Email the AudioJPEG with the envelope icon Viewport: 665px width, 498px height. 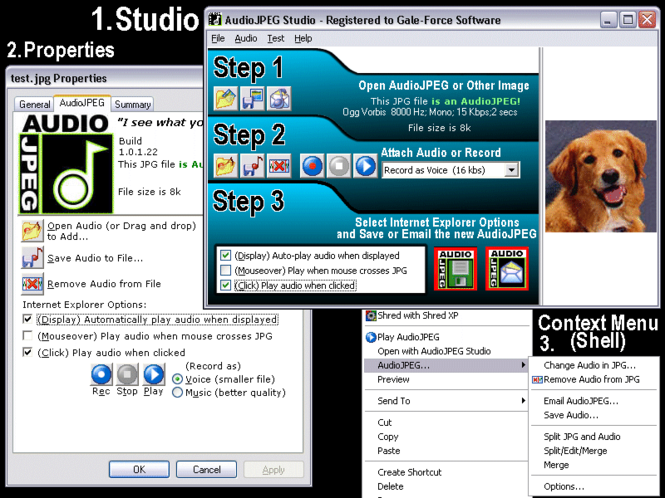[x=507, y=269]
